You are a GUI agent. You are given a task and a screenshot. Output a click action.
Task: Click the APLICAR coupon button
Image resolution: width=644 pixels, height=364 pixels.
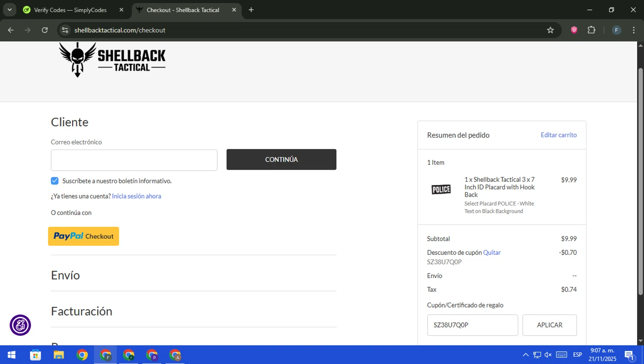550,325
